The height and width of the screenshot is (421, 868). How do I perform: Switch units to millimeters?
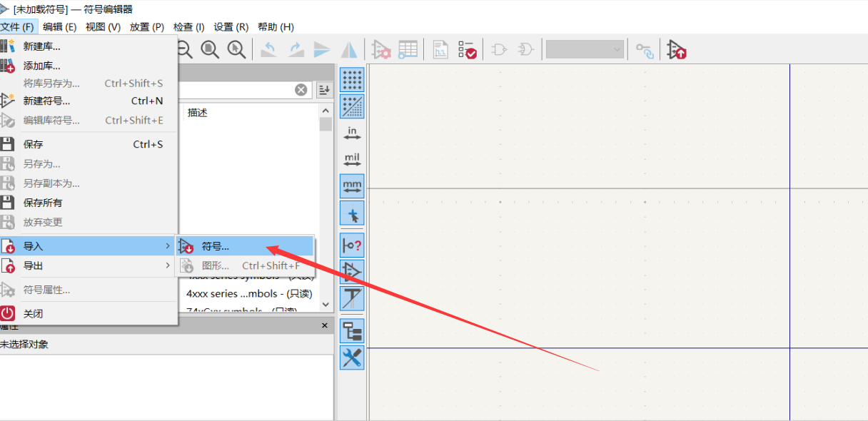coord(352,186)
